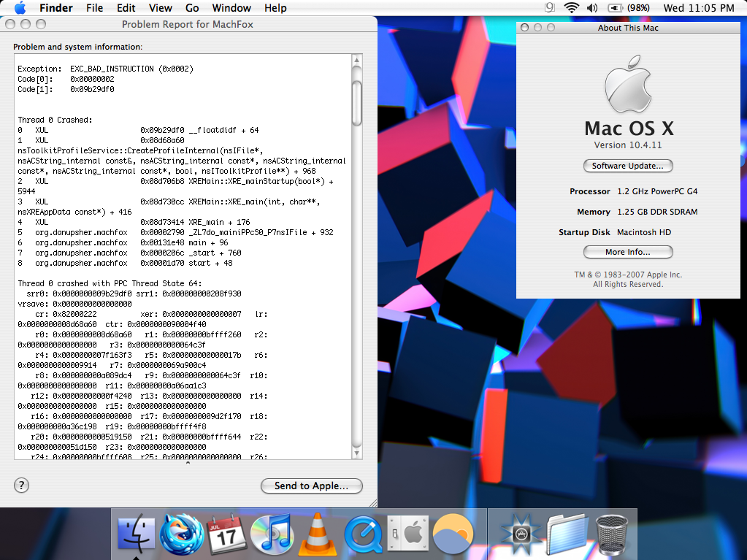
Task: Click the Problem Report for MachFox title bar
Action: 188,24
